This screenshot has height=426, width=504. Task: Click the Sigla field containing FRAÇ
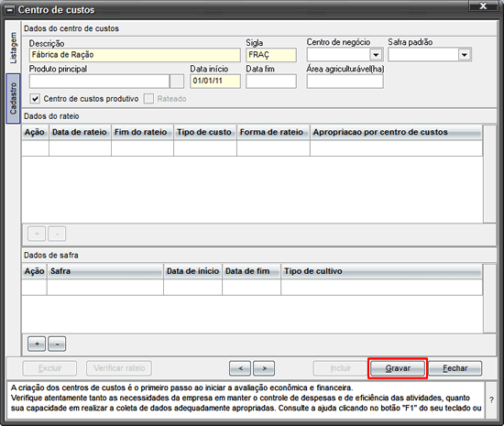271,55
